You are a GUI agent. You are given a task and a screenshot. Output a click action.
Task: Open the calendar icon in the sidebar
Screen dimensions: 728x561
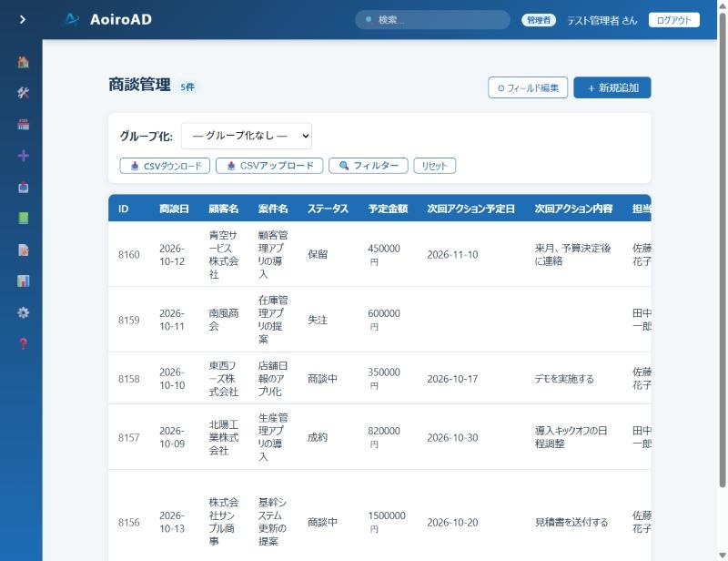pos(24,125)
